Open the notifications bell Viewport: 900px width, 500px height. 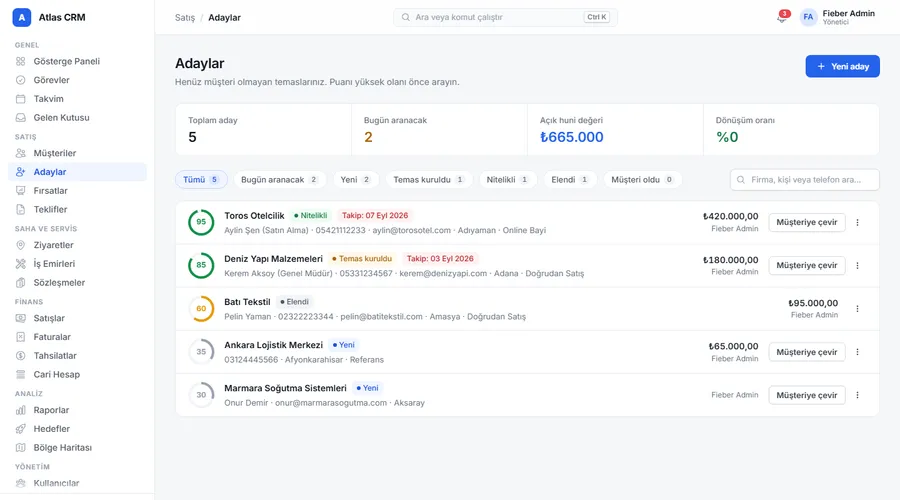tap(782, 17)
